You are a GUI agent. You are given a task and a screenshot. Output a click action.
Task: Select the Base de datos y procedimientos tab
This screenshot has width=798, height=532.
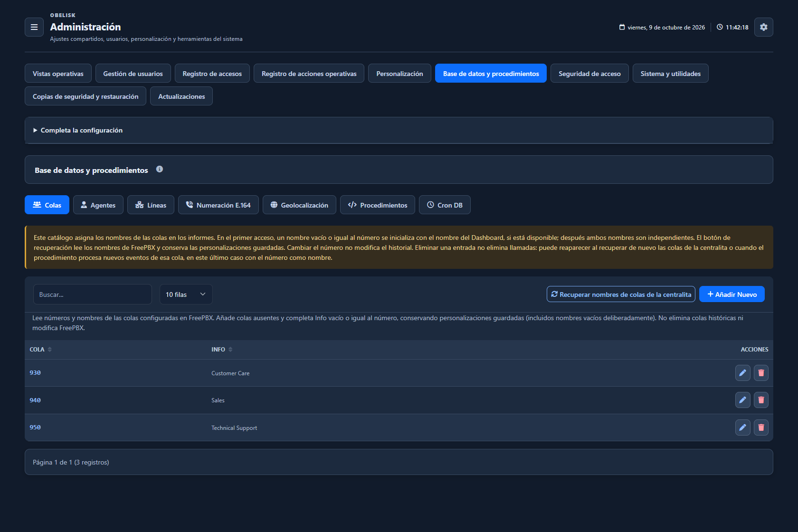(x=491, y=74)
